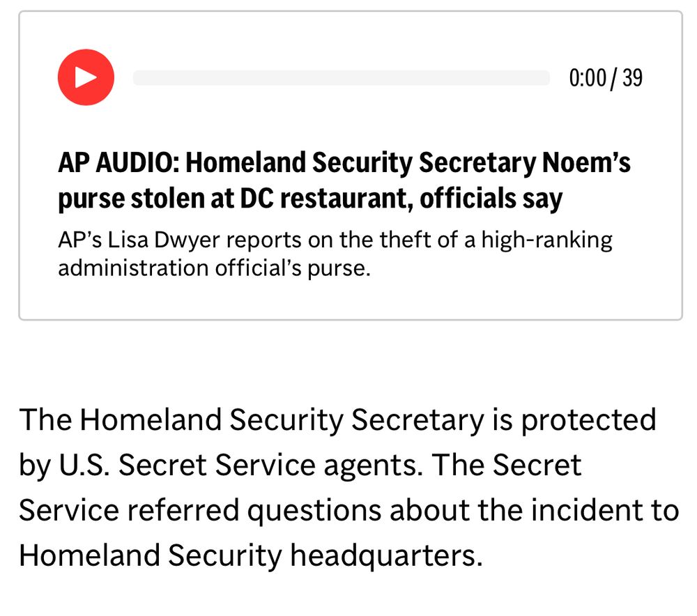Seek to middle of audio progress bar

[342, 77]
